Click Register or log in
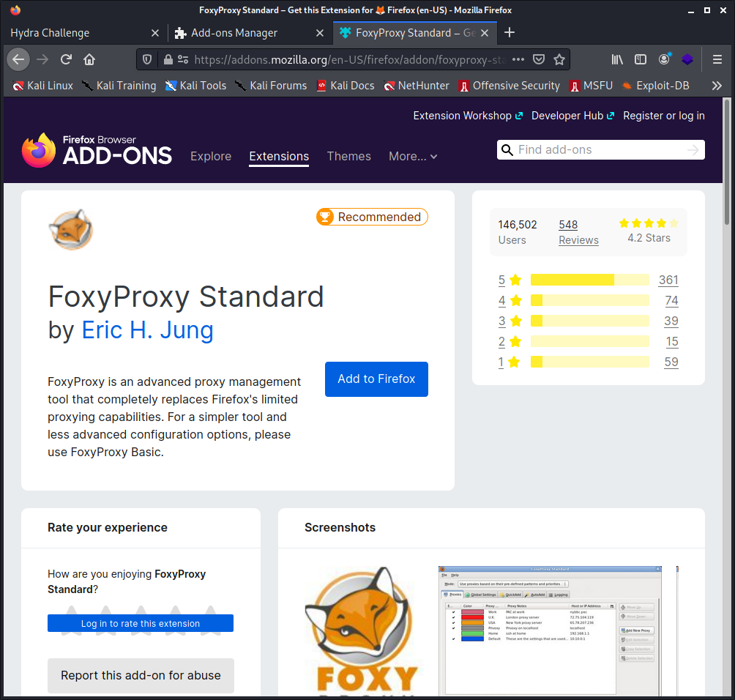735x700 pixels. [664, 116]
